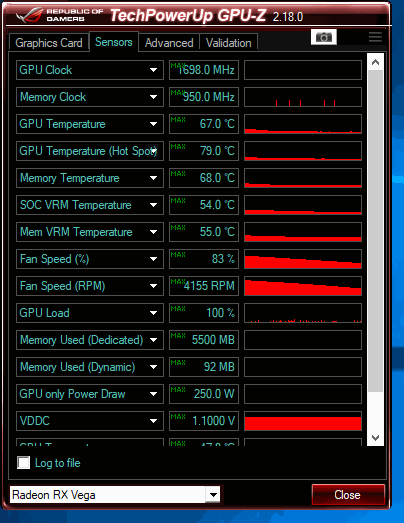Viewport: 404px width, 523px height.
Task: Click the Fan Speed (RPM) history graph
Action: [303, 286]
